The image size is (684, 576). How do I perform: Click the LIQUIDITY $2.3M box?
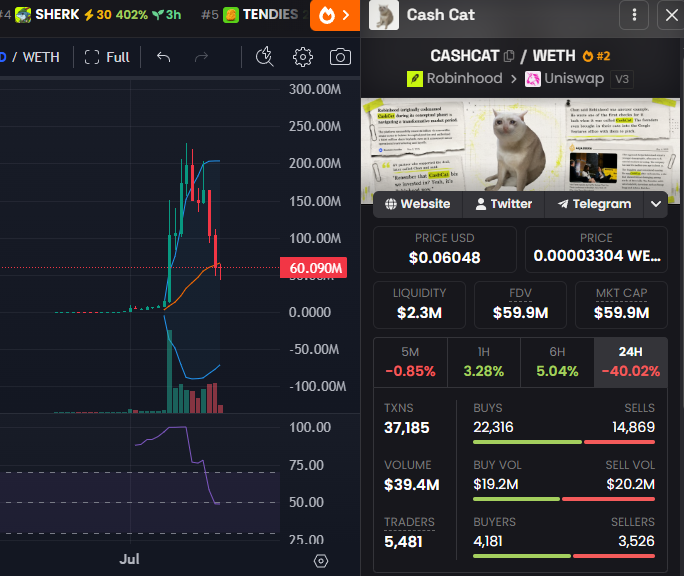tap(419, 305)
